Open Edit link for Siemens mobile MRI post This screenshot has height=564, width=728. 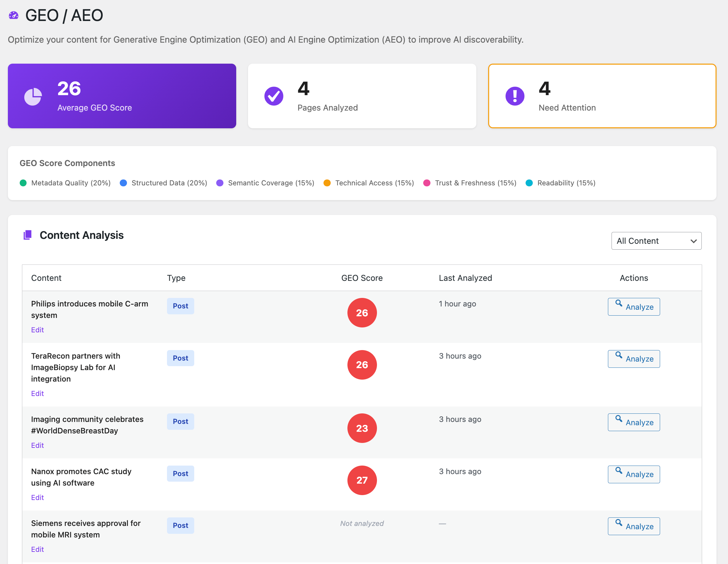(x=37, y=549)
